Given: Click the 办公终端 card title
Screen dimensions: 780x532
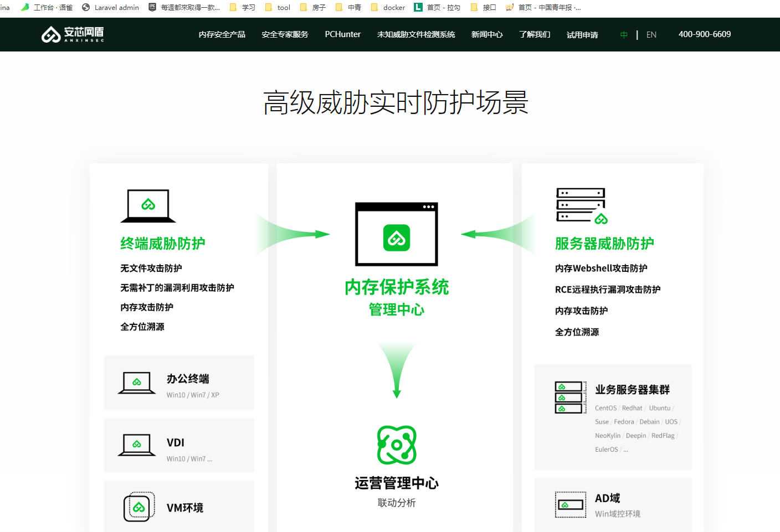Looking at the screenshot, I should click(188, 379).
